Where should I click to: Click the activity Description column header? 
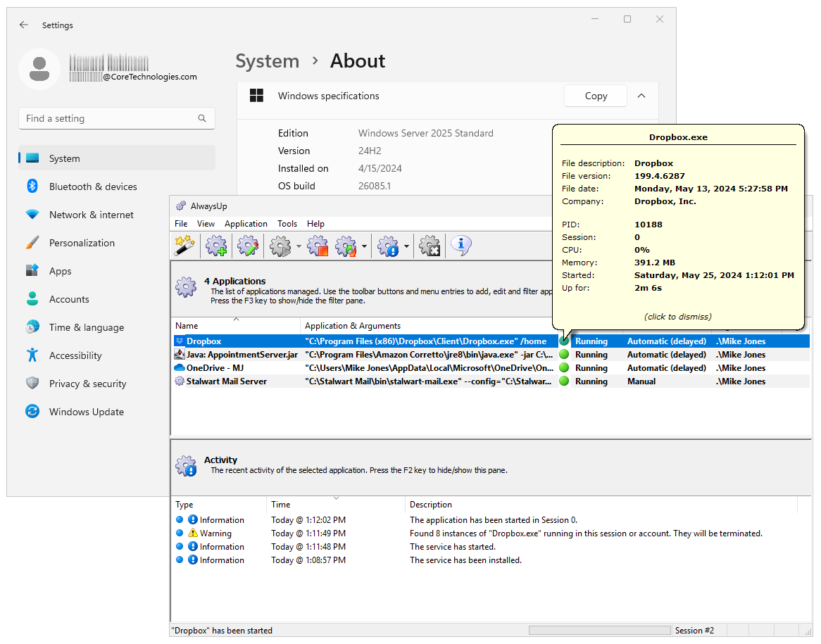coord(601,505)
